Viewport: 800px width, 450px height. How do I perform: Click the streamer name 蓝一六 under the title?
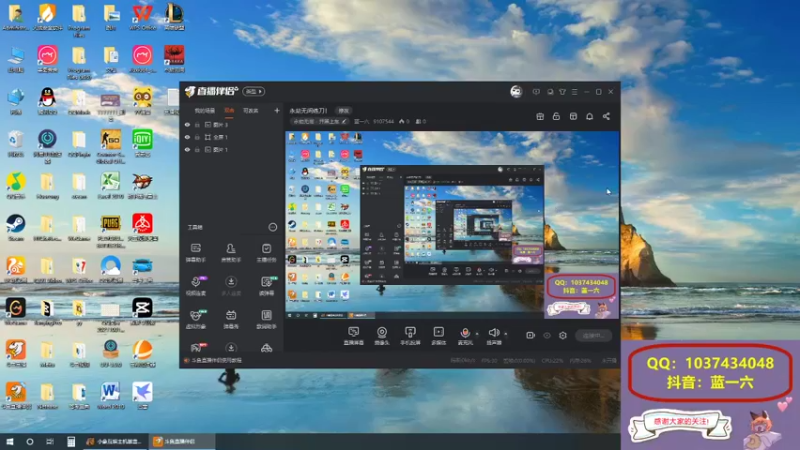(361, 121)
